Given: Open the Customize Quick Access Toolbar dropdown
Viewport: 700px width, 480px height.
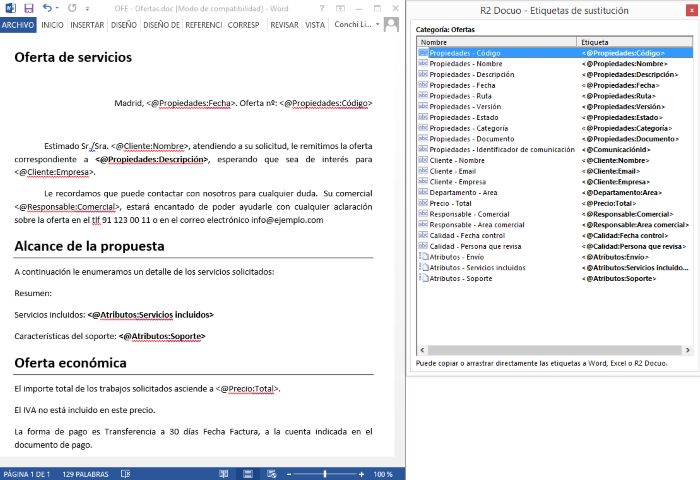Looking at the screenshot, I should click(88, 8).
